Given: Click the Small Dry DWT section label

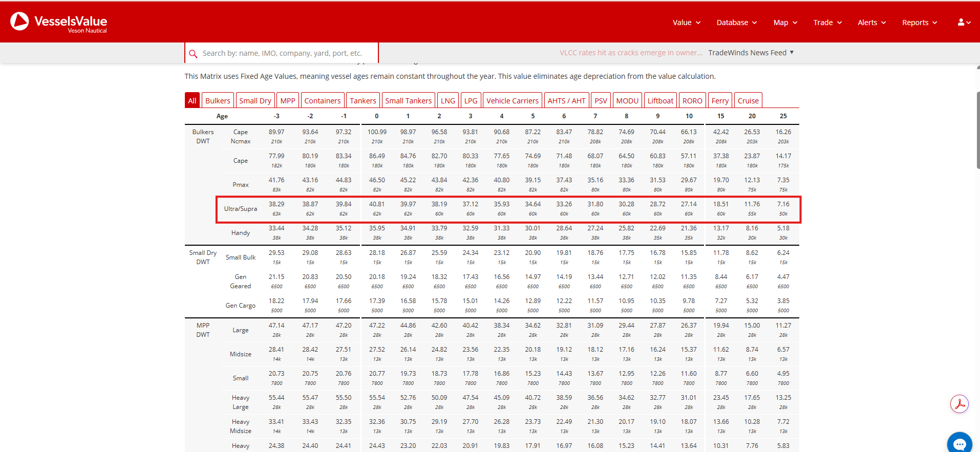Looking at the screenshot, I should (x=203, y=257).
